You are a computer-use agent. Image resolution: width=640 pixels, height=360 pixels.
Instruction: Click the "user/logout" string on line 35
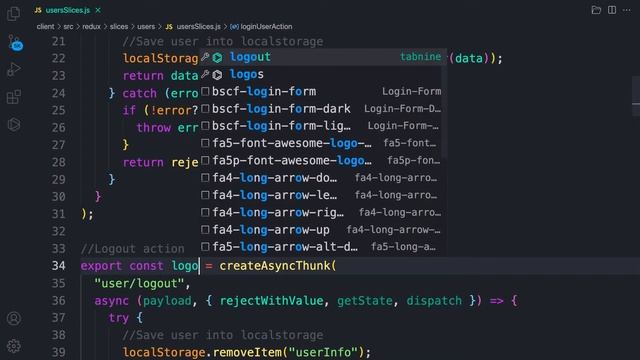point(139,283)
